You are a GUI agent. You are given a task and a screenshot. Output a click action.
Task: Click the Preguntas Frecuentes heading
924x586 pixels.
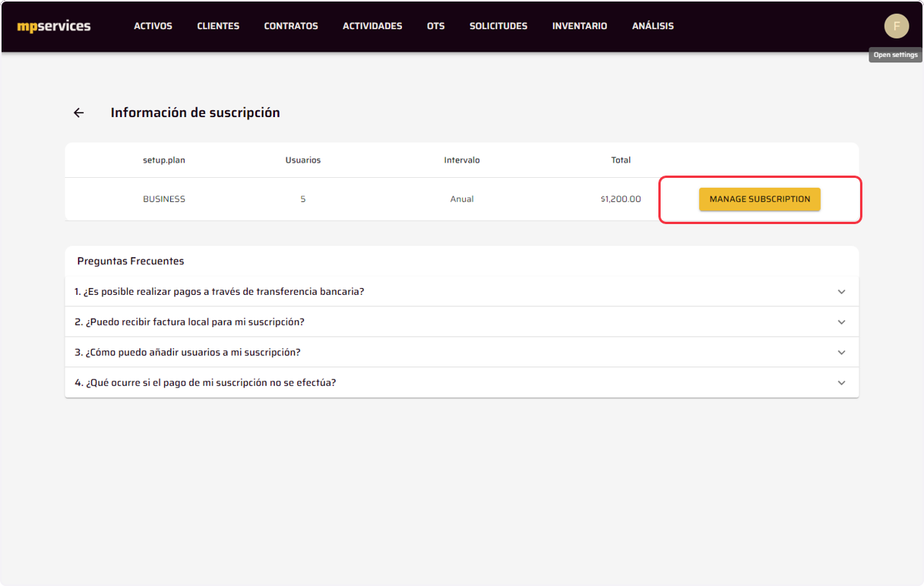pyautogui.click(x=131, y=261)
